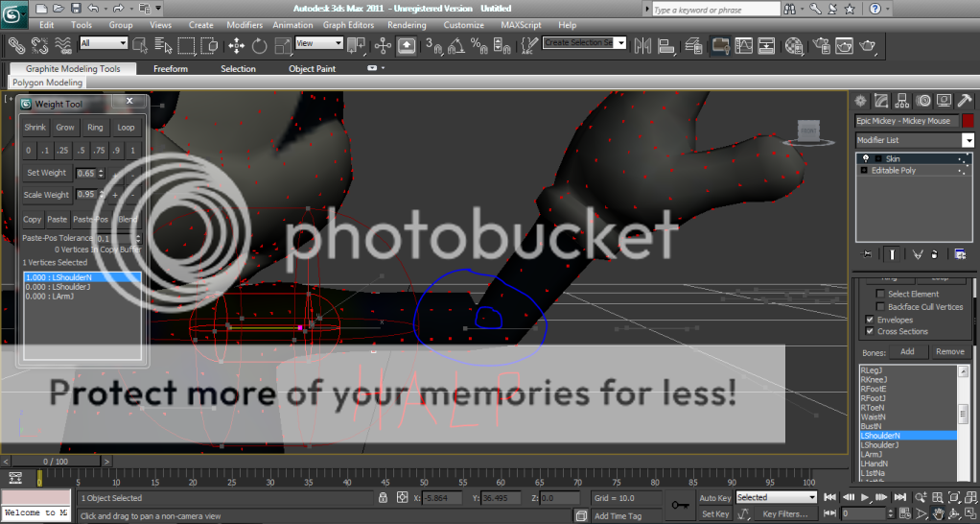The width and height of the screenshot is (980, 524).
Task: Enable the Select Element checkbox
Action: [x=880, y=294]
